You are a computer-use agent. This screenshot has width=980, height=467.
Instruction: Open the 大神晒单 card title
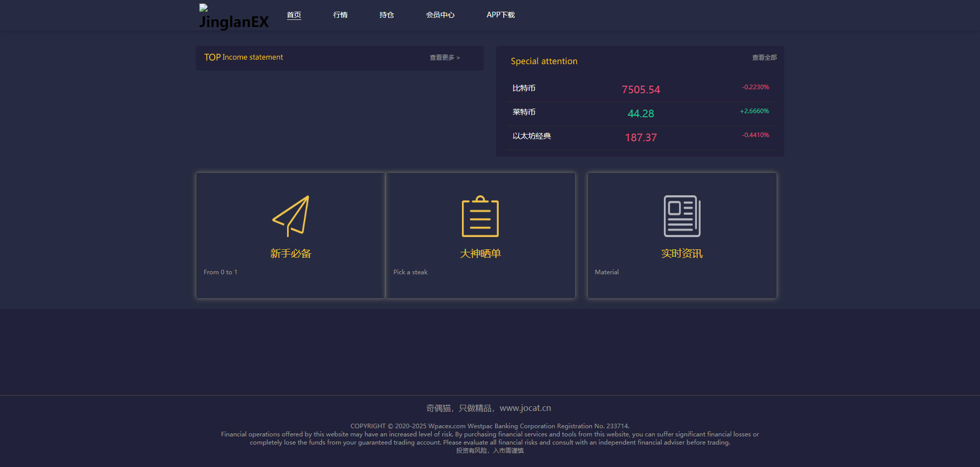click(480, 253)
